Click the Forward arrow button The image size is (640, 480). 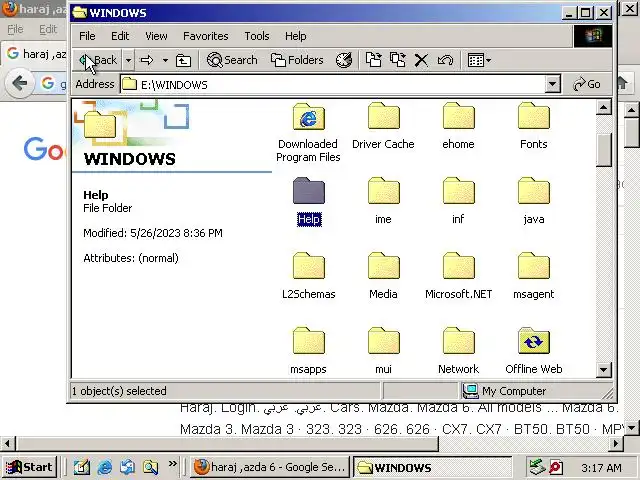[147, 60]
